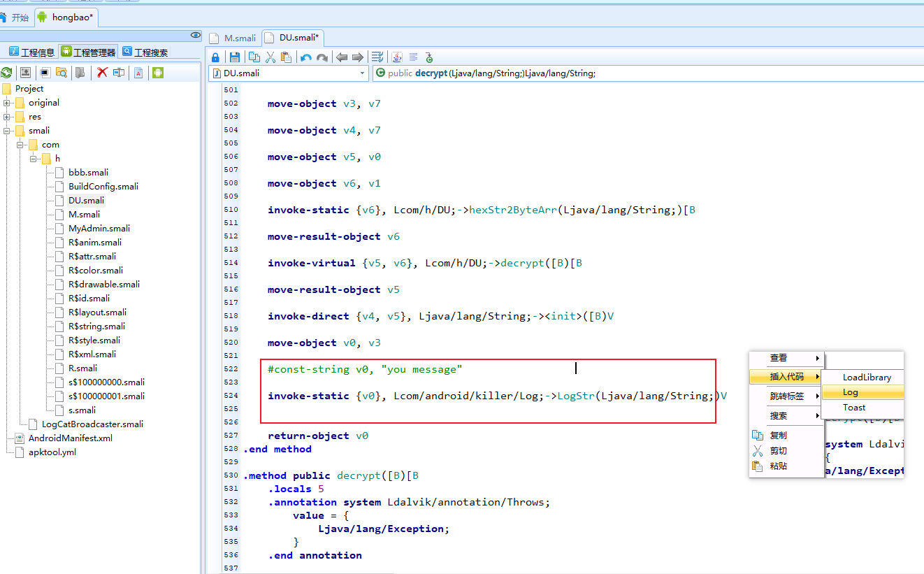Select bbb.smali in project tree
The image size is (924, 574).
click(88, 173)
